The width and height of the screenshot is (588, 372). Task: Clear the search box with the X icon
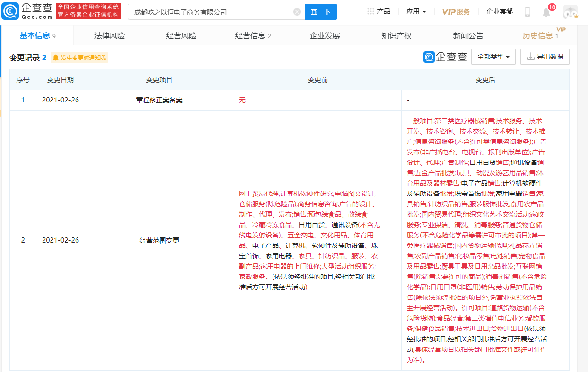pos(297,12)
